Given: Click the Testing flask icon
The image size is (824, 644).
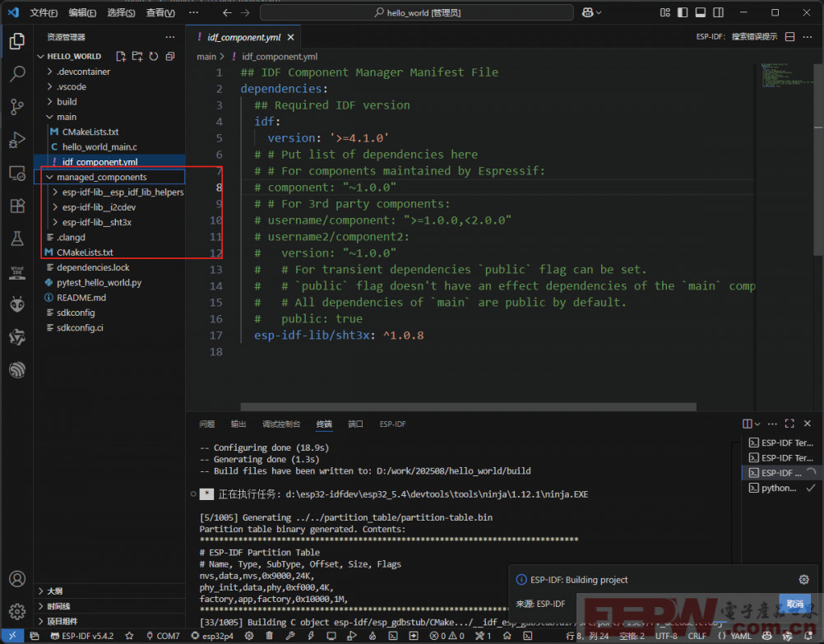Looking at the screenshot, I should pyautogui.click(x=16, y=239).
